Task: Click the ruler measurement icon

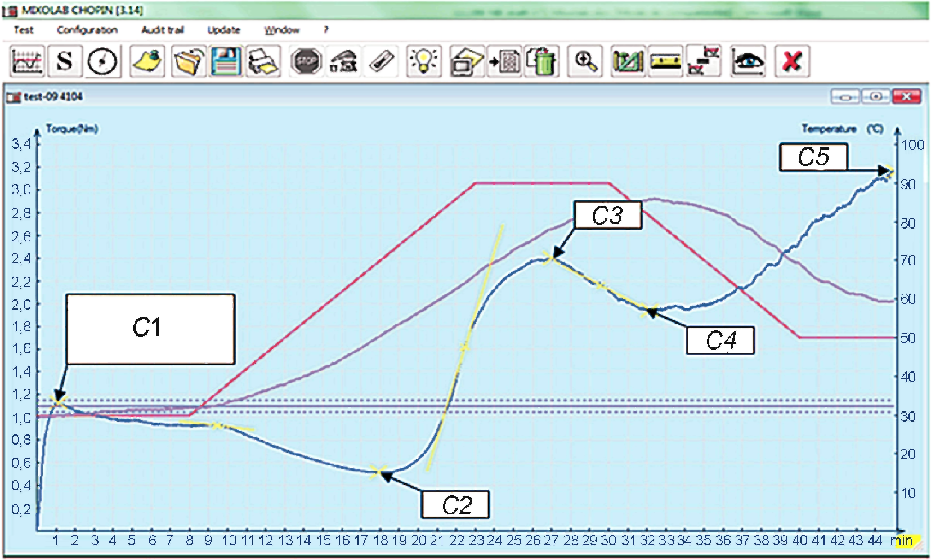Action: click(x=665, y=61)
